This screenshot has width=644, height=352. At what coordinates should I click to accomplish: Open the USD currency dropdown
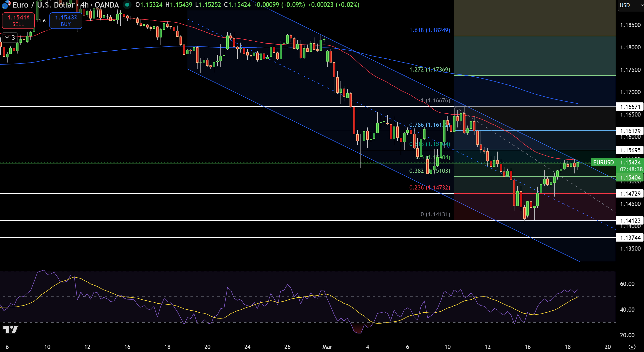click(631, 5)
